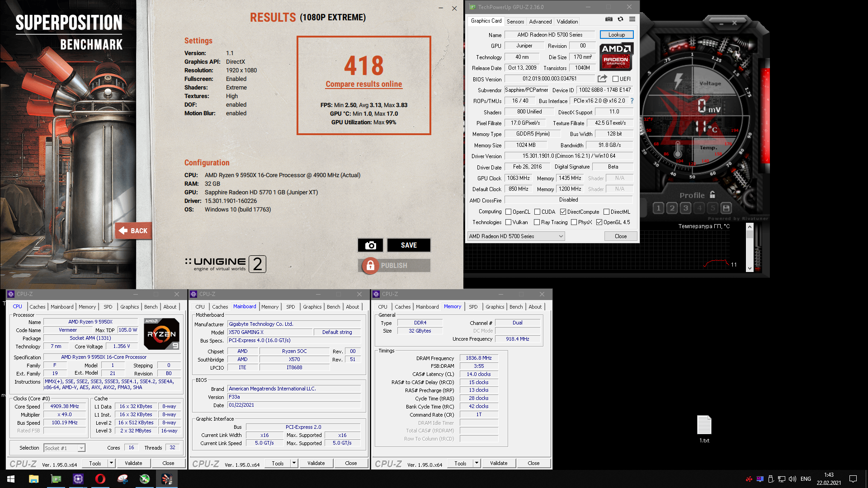Click the GPU-Z screenshot camera icon
This screenshot has height=488, width=868.
click(x=609, y=19)
